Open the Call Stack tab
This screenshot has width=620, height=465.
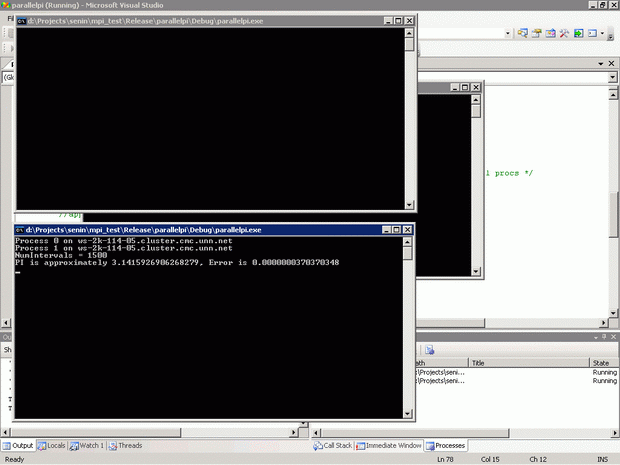click(332, 445)
